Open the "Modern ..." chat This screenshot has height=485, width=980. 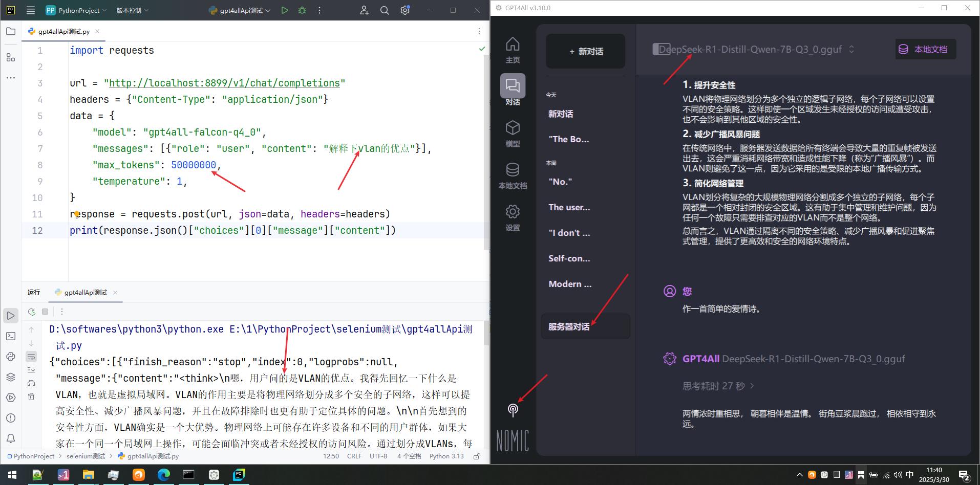click(586, 284)
